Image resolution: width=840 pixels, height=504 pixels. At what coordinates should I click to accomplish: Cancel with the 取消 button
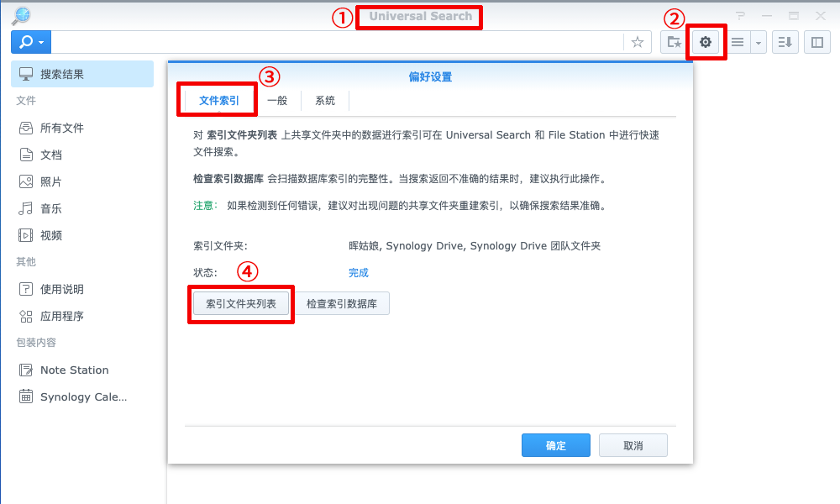point(633,445)
